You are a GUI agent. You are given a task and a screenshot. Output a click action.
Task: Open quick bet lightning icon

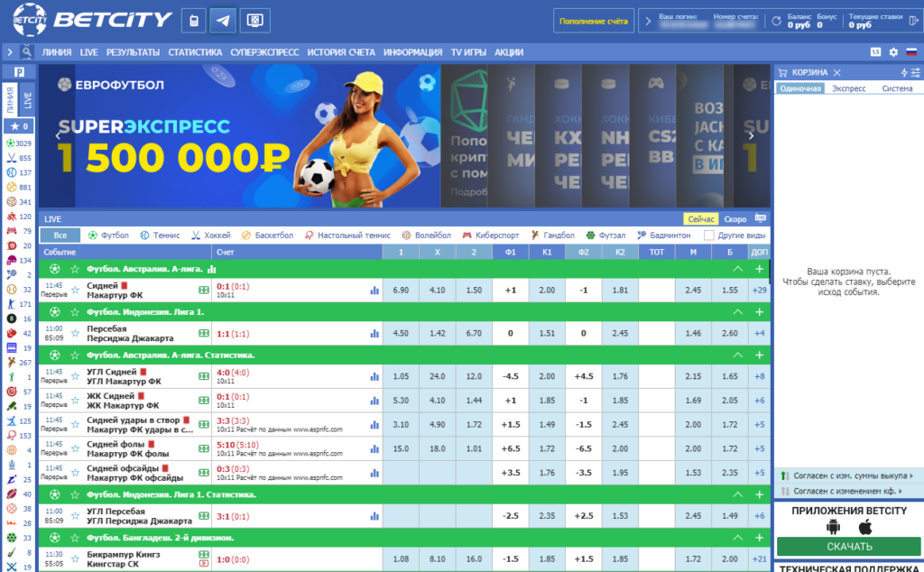pos(904,72)
